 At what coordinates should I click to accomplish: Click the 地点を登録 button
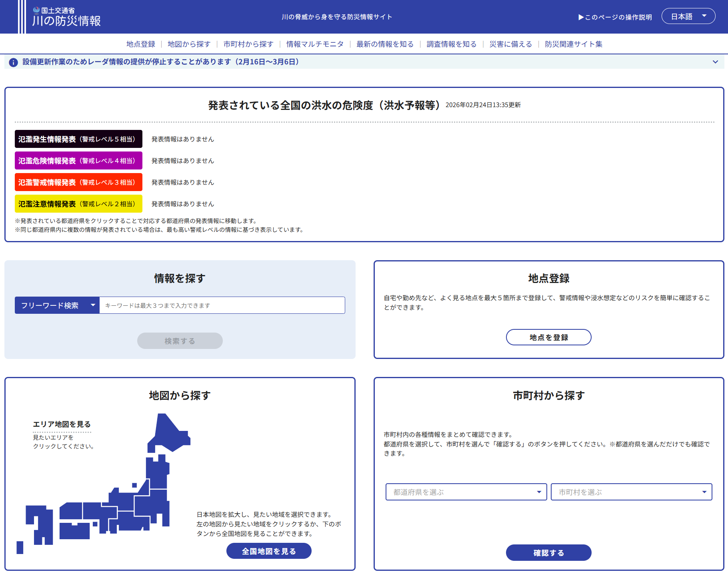548,337
